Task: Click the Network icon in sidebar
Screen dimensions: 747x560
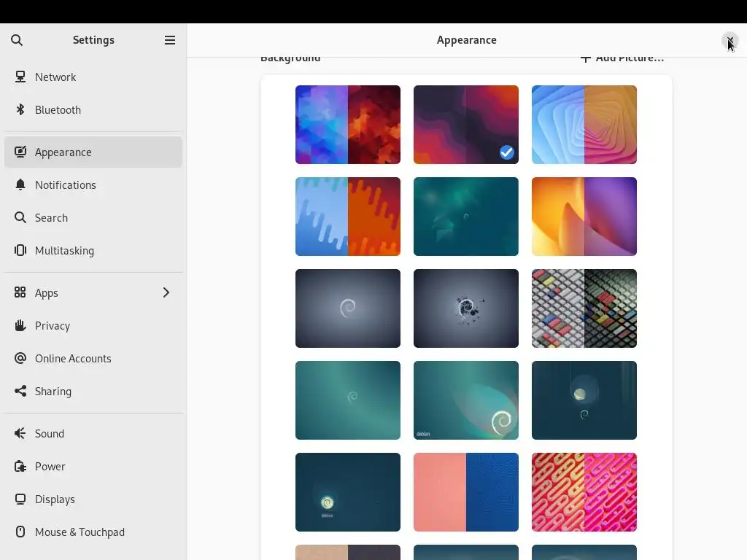Action: (x=20, y=77)
